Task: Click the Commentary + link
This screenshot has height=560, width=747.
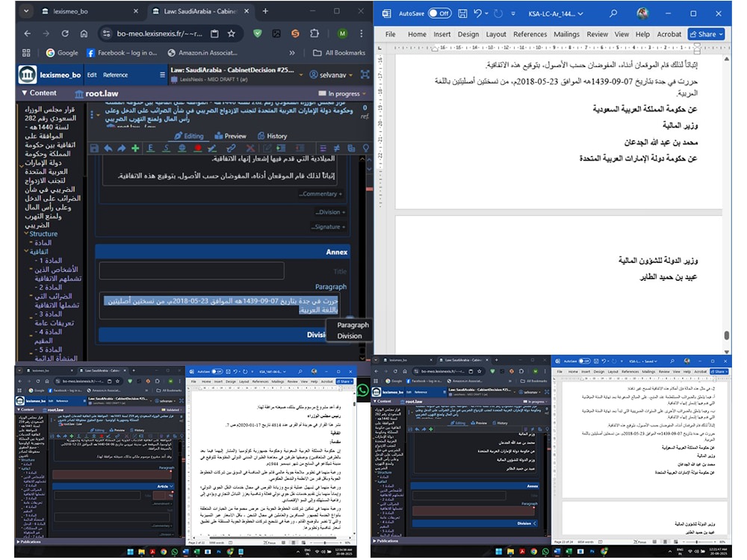Action: [x=320, y=194]
